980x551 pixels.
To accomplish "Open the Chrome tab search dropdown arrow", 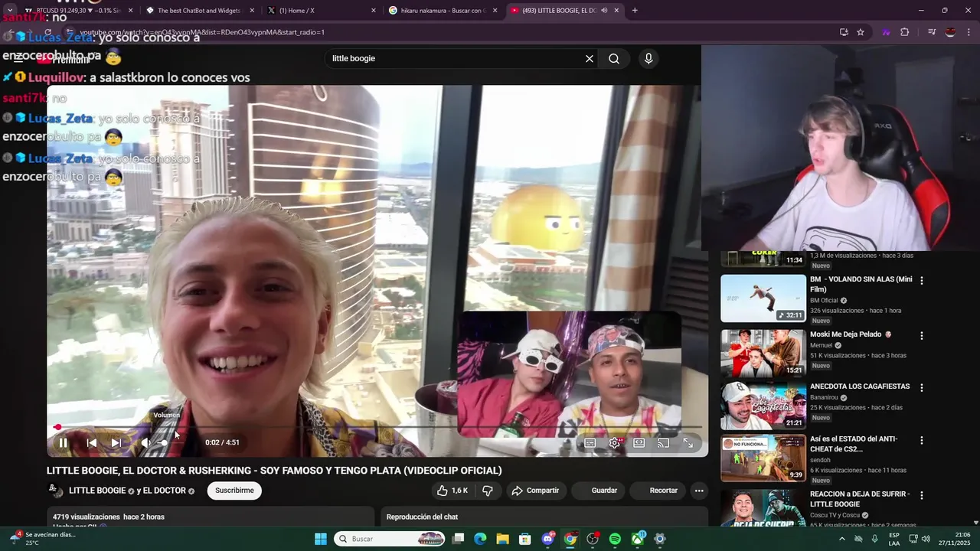I will tap(10, 11).
